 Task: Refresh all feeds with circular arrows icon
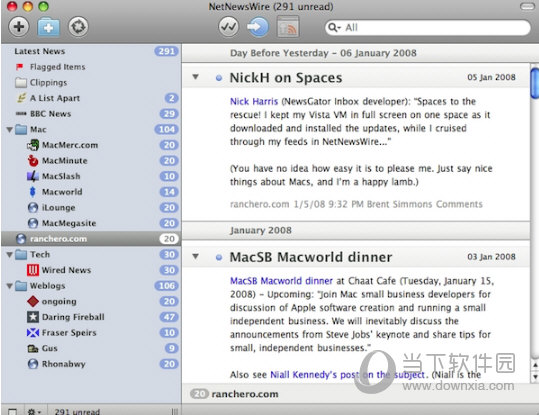(78, 27)
